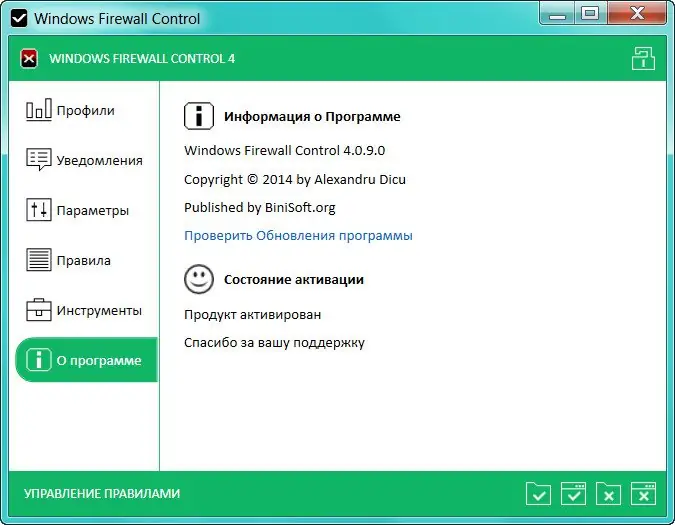Open the Правила tab
Viewport: 675px width, 525px height.
(69, 260)
